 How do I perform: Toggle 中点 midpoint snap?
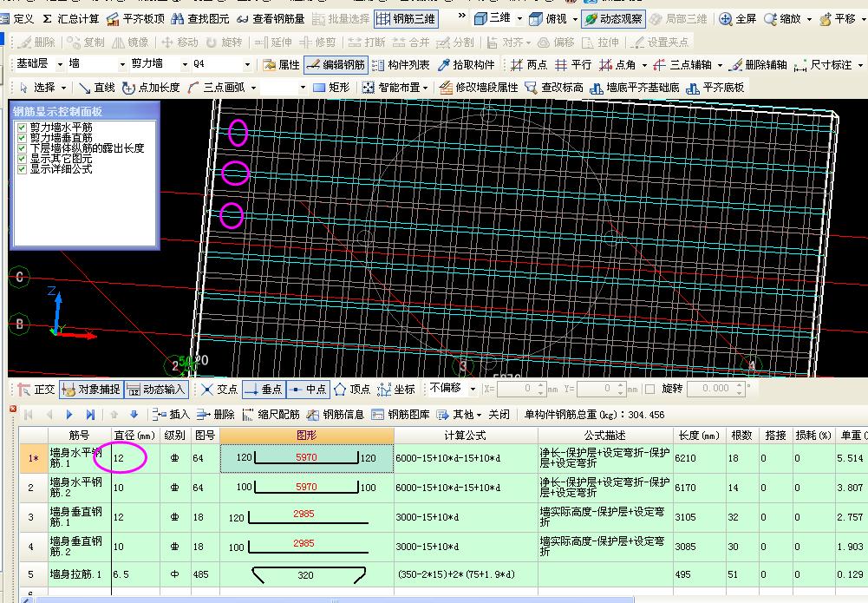click(x=308, y=390)
